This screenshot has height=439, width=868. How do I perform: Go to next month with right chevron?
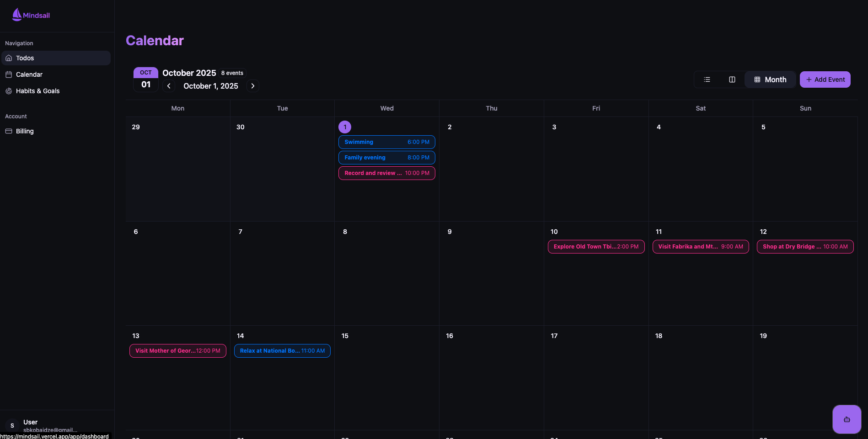pyautogui.click(x=253, y=86)
